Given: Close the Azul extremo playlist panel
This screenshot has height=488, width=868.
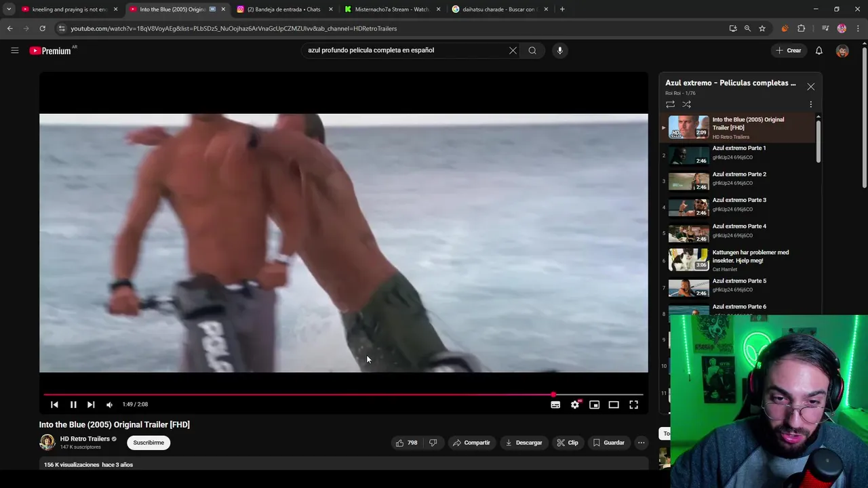Looking at the screenshot, I should 810,86.
